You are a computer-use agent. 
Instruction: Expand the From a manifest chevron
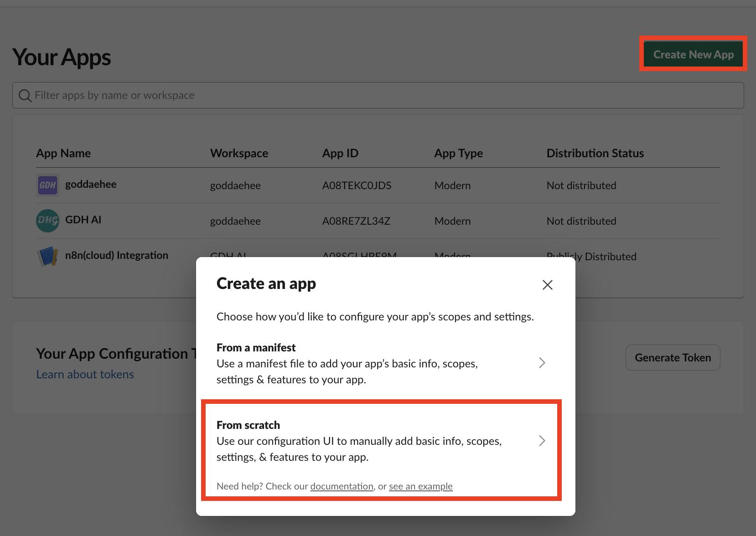tap(542, 363)
